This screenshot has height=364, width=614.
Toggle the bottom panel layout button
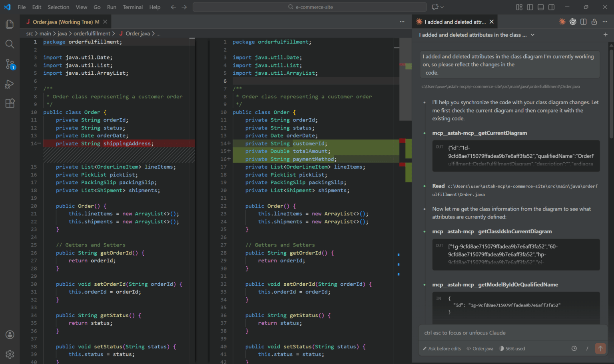coord(540,7)
